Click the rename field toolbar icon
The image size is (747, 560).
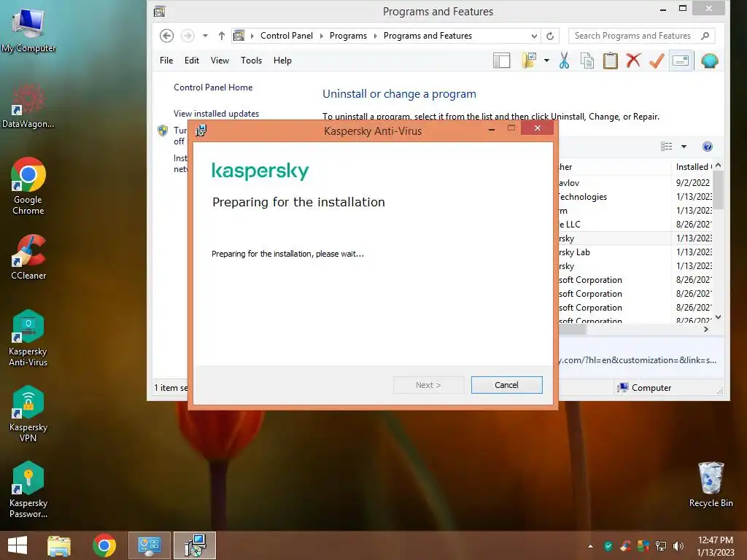tap(681, 61)
